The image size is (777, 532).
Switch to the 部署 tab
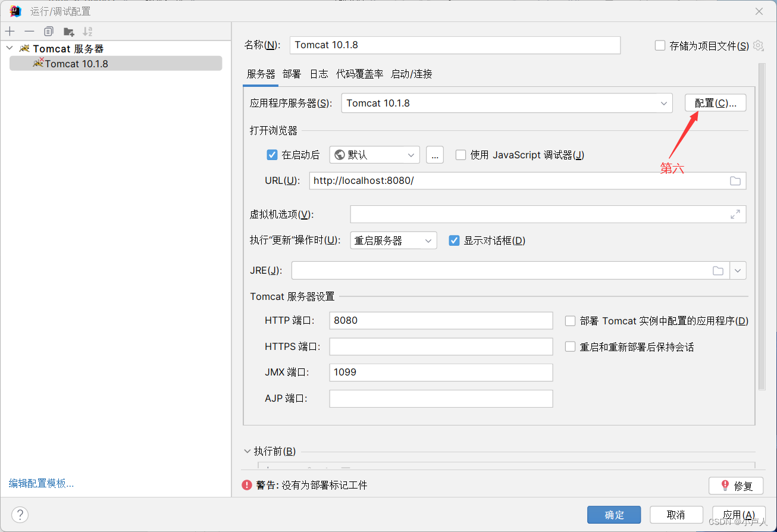coord(291,74)
